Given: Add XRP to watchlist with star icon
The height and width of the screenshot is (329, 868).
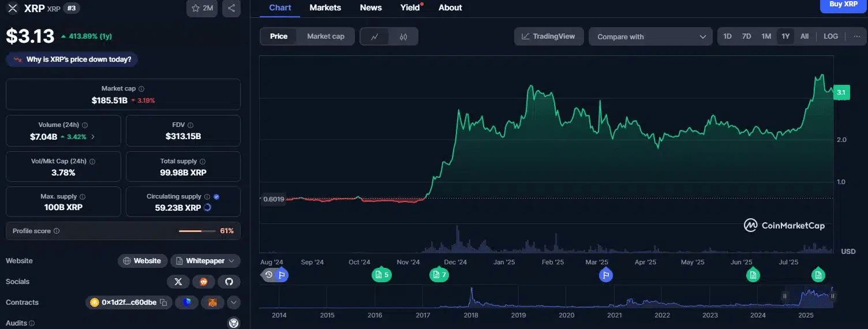Looking at the screenshot, I should pos(201,8).
